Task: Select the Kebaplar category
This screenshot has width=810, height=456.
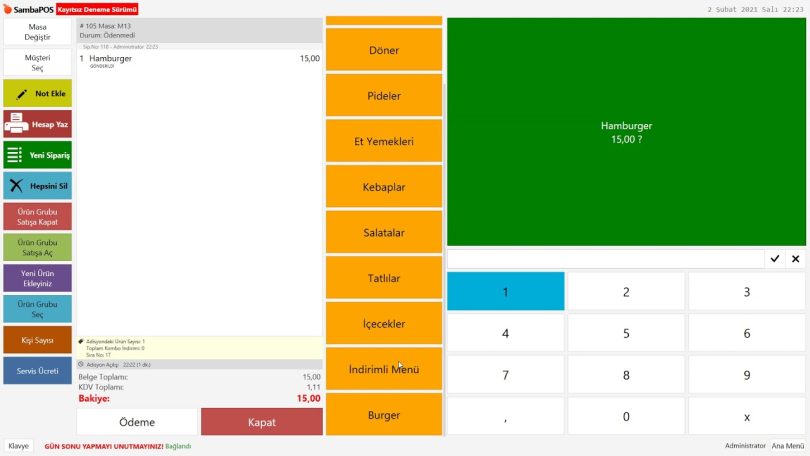Action: pos(384,187)
